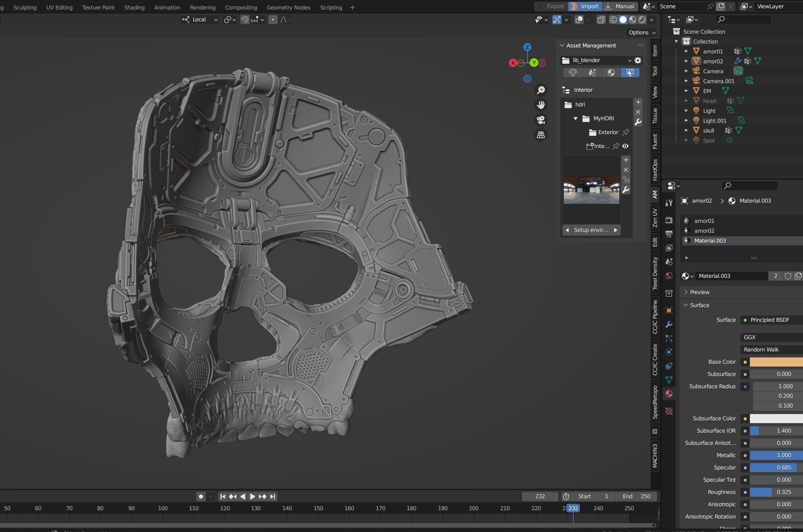Viewport: 803px width, 532px height.
Task: Play animation forward button
Action: point(252,496)
